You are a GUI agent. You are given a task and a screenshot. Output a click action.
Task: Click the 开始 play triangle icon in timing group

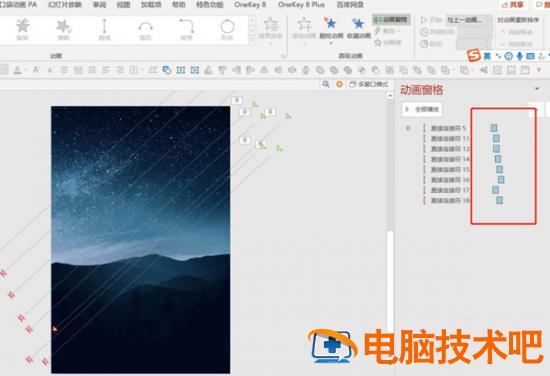click(x=424, y=20)
